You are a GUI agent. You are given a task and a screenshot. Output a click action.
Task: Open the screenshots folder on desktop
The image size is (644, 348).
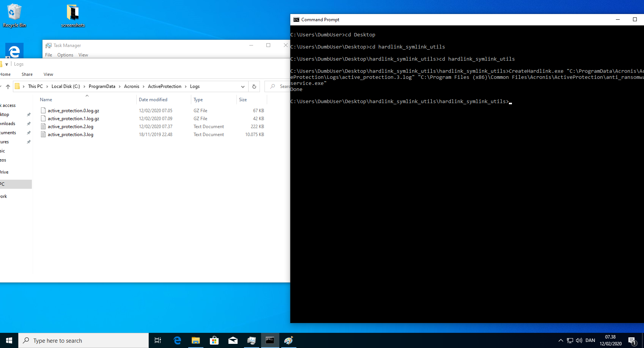pos(72,15)
